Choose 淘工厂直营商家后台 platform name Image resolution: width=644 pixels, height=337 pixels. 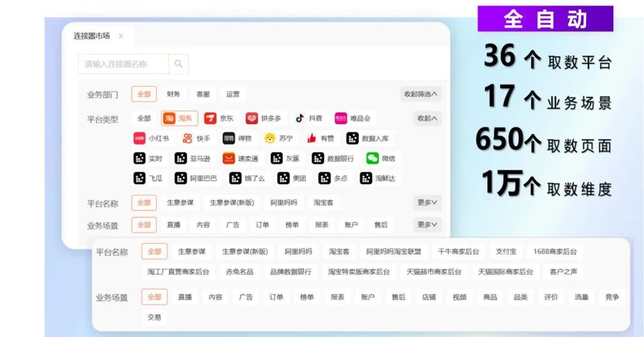pos(179,272)
